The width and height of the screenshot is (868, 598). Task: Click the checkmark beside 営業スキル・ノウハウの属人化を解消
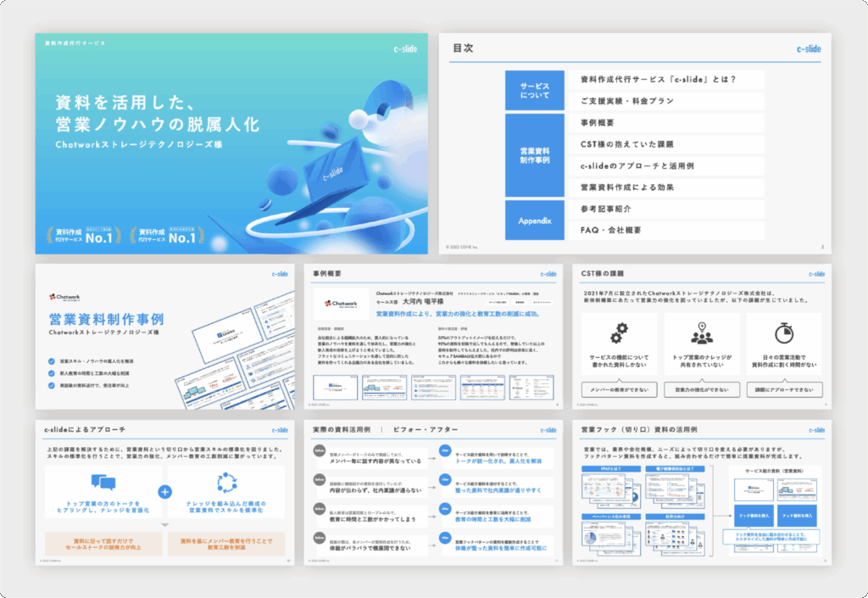point(53,361)
